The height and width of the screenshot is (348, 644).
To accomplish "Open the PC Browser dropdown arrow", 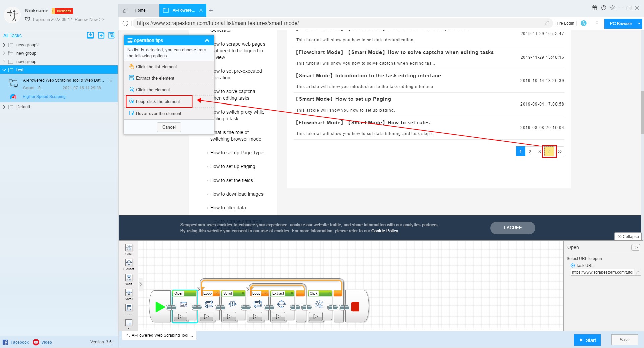I will (x=639, y=23).
